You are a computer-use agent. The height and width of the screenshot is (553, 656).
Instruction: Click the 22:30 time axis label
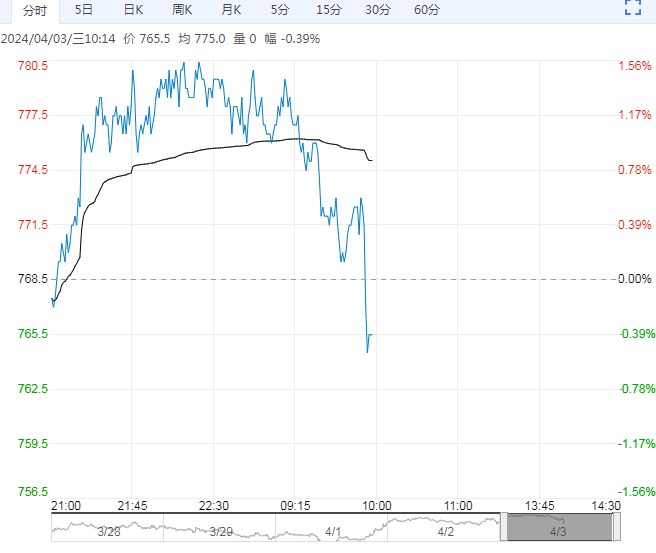[x=214, y=506]
